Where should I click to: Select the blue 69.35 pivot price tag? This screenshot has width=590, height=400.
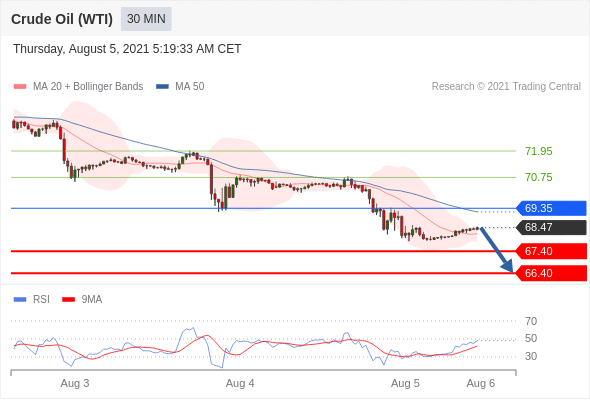tap(551, 208)
